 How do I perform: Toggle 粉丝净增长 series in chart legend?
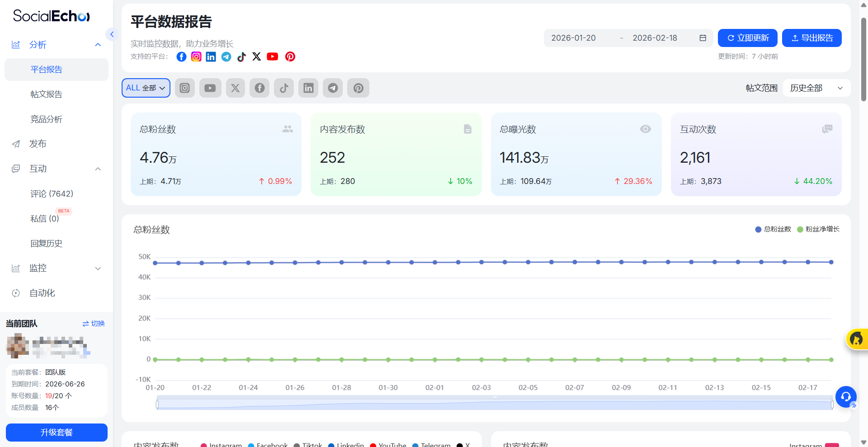pos(818,229)
